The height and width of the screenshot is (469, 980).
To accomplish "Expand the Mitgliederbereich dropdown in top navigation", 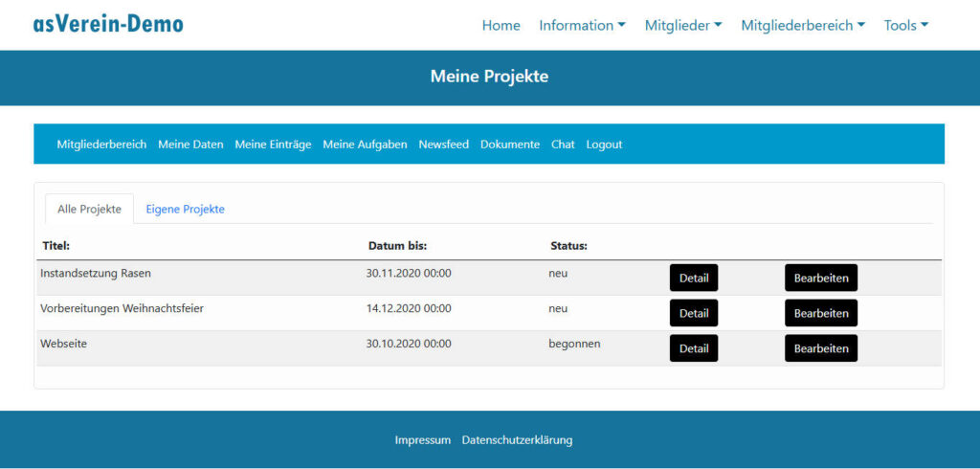I will tap(802, 26).
